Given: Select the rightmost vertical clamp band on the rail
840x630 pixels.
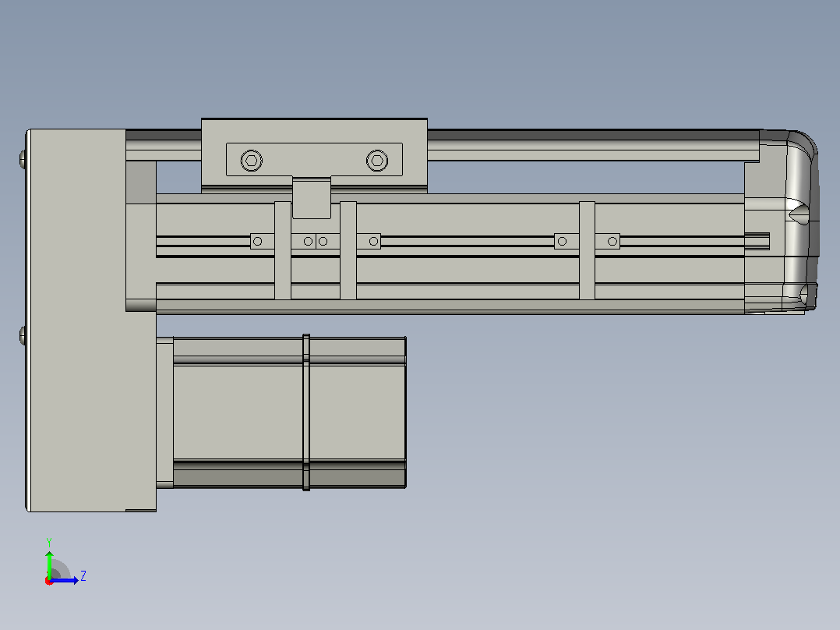Looking at the screenshot, I should tap(588, 250).
